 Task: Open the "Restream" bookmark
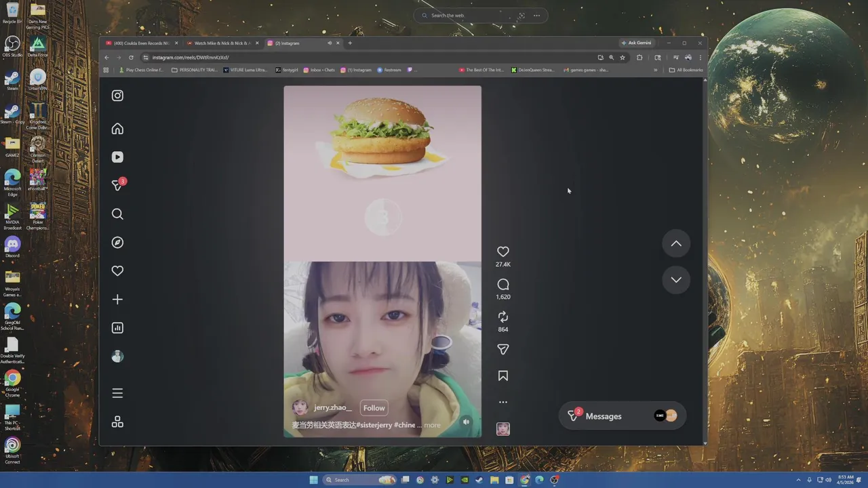pos(389,70)
